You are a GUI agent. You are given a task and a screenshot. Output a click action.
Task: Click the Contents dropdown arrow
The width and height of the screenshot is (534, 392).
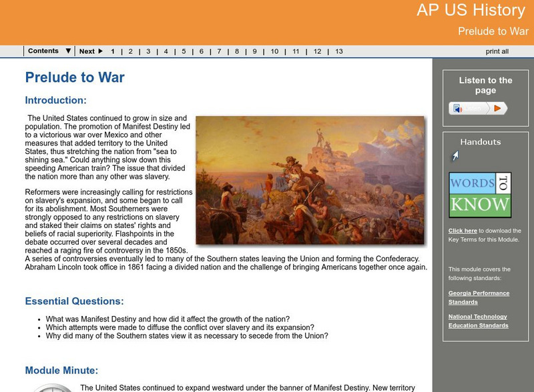pyautogui.click(x=68, y=51)
